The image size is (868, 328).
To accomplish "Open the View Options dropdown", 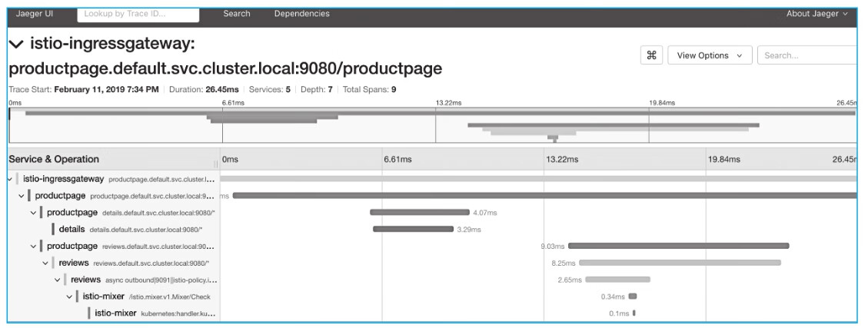I will (710, 56).
